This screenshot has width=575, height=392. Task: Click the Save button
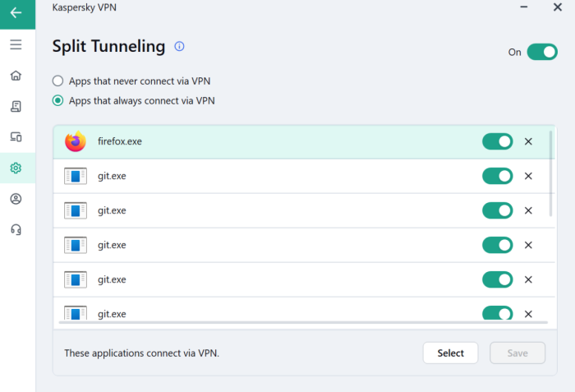pyautogui.click(x=517, y=353)
